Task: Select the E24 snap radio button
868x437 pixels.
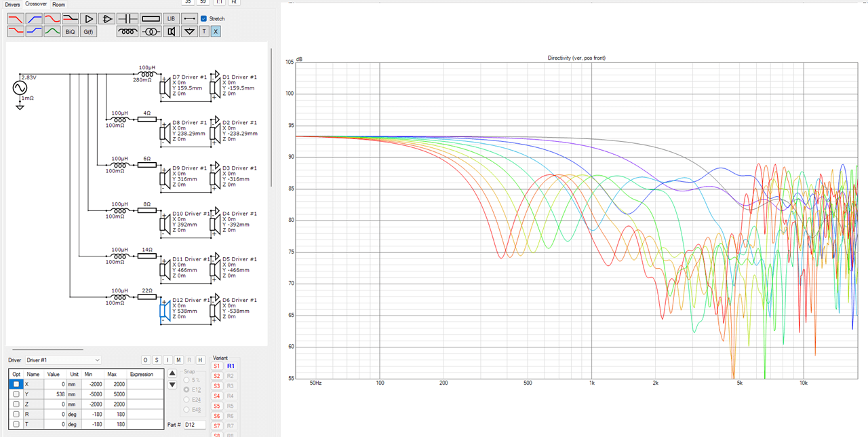Action: click(186, 400)
